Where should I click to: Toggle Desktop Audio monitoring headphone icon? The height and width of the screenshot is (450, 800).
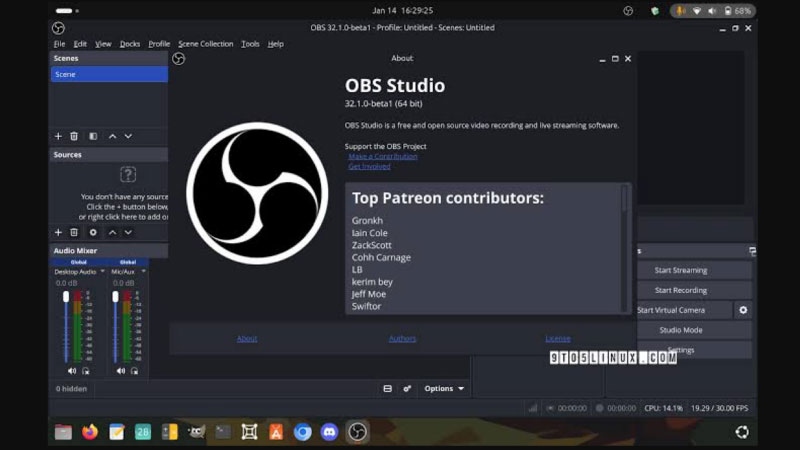tap(86, 371)
